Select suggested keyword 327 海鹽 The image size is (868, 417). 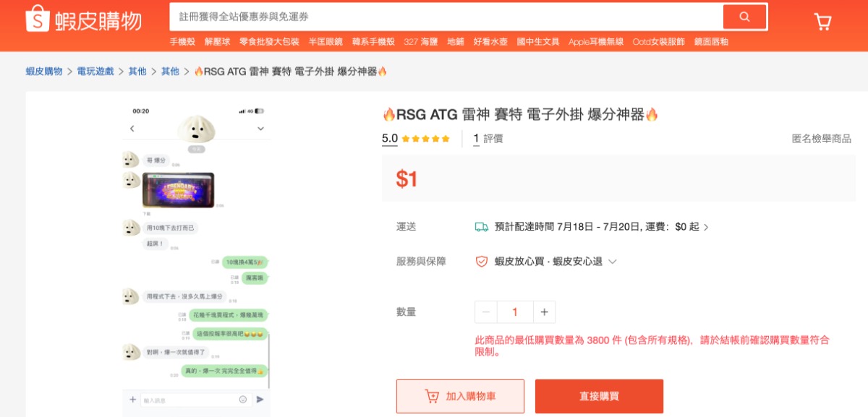421,42
